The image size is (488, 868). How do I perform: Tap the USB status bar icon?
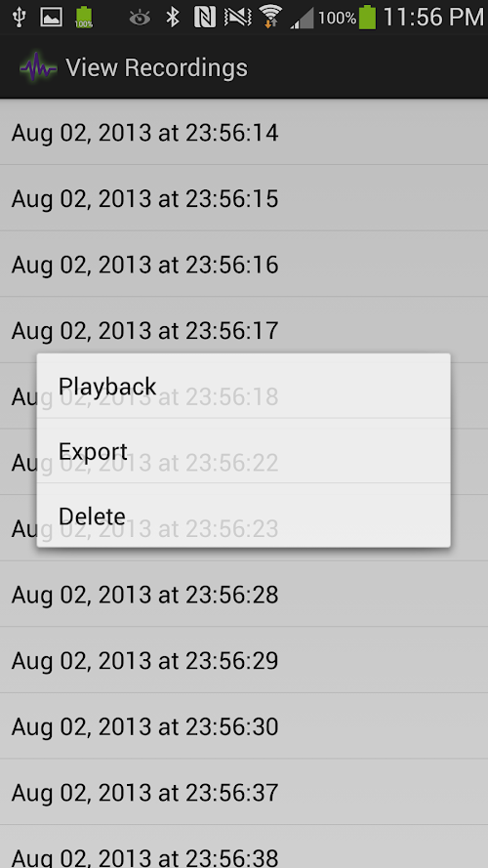(20, 18)
